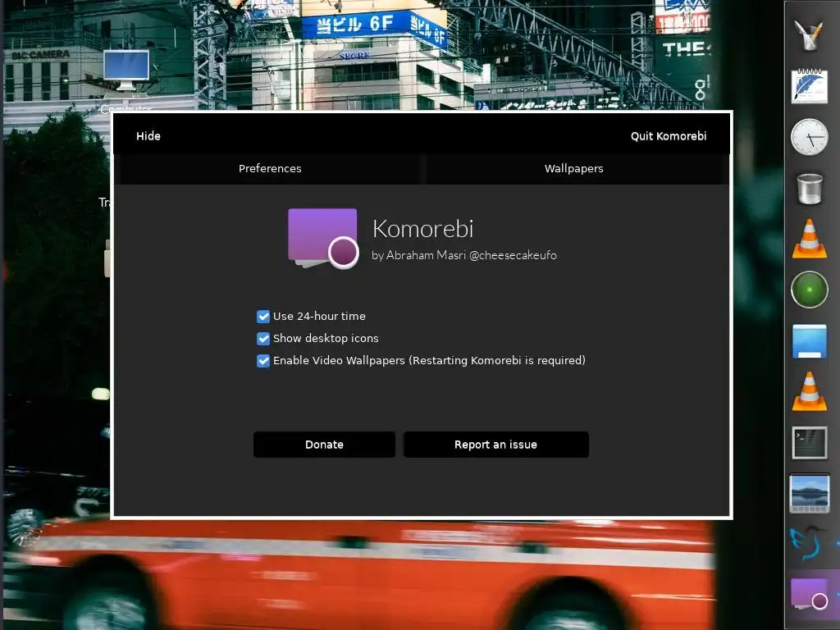Open the landscape image viewer dock icon
Screen dimensions: 840x630
[x=810, y=493]
